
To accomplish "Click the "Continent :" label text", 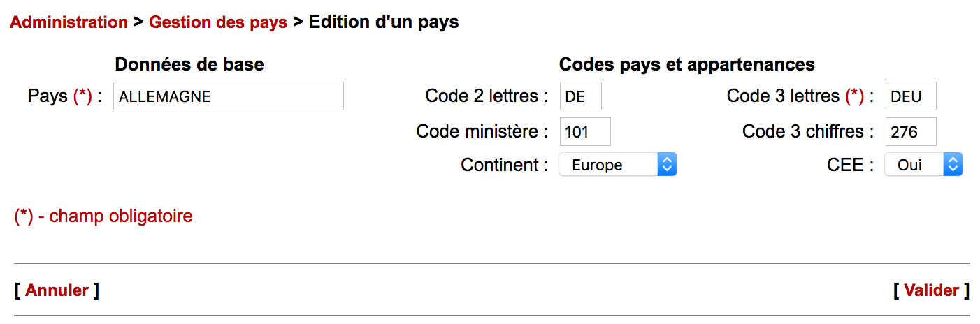I will pos(504,165).
